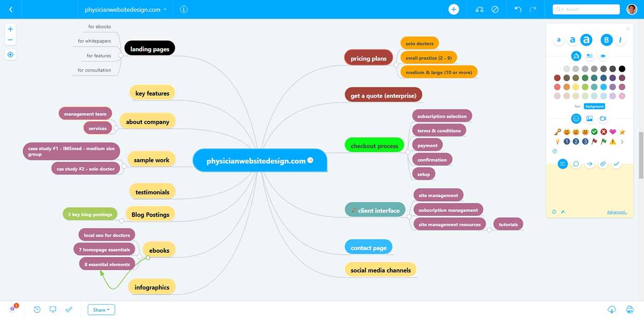Add the warning triangle icon to topic
The width and height of the screenshot is (644, 318).
point(613,142)
